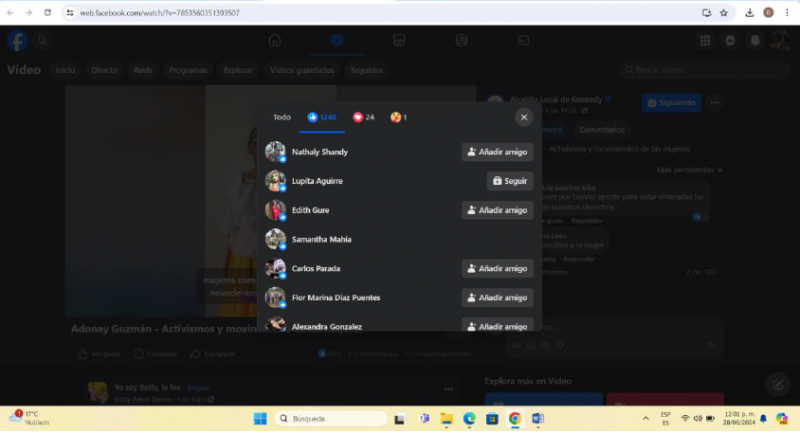Click the name Lupita Aguirre
This screenshot has width=800, height=433.
[317, 181]
